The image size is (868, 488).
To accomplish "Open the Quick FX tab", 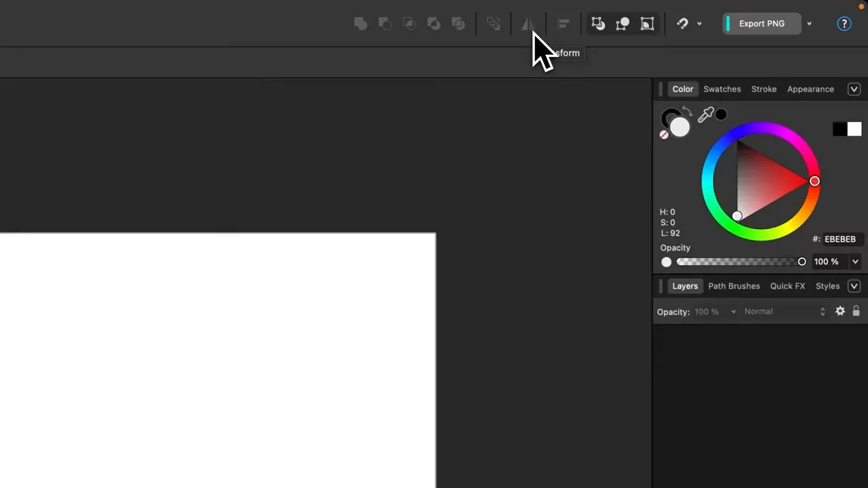I will tap(787, 286).
